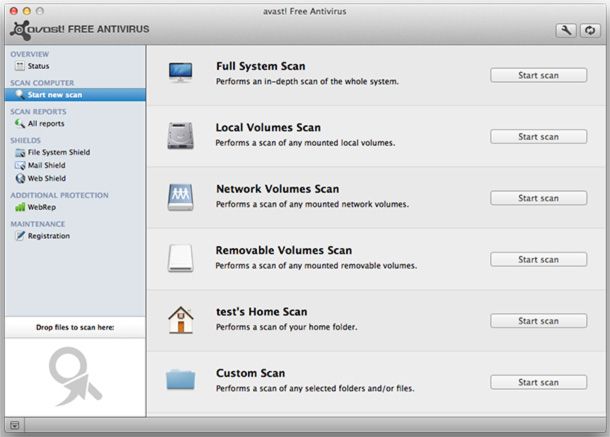Click the Network Volumes drive icon
This screenshot has height=437, width=610.
click(x=181, y=196)
